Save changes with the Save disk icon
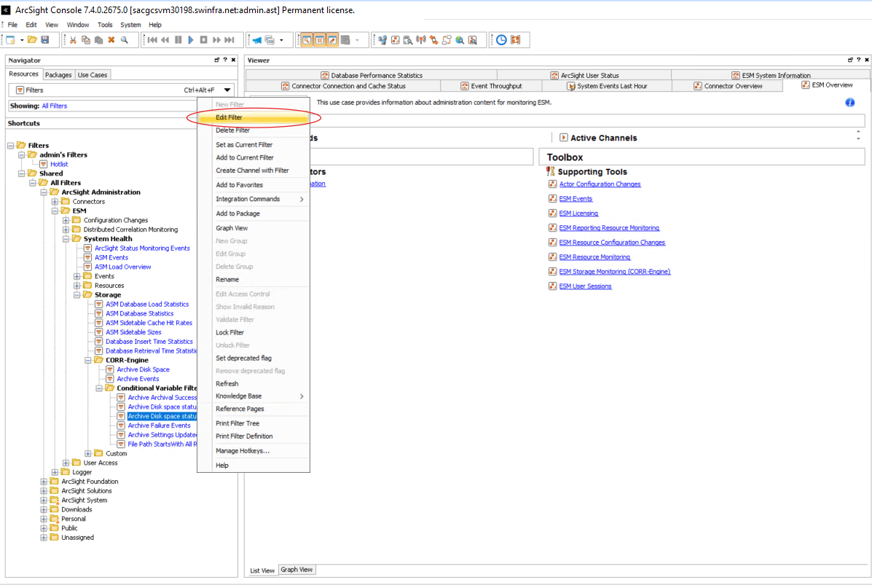Screen dimensions: 872x588 [x=45, y=40]
